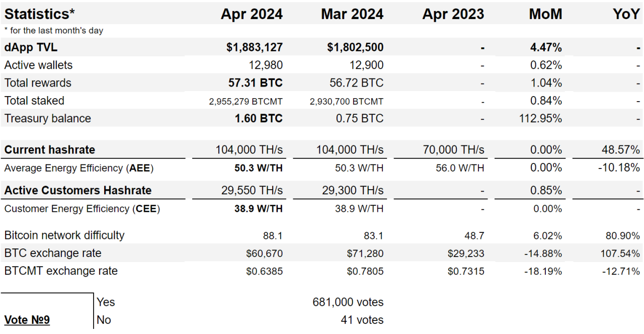Select the Active Customers Hashrate label
This screenshot has height=334, width=644.
click(x=77, y=191)
